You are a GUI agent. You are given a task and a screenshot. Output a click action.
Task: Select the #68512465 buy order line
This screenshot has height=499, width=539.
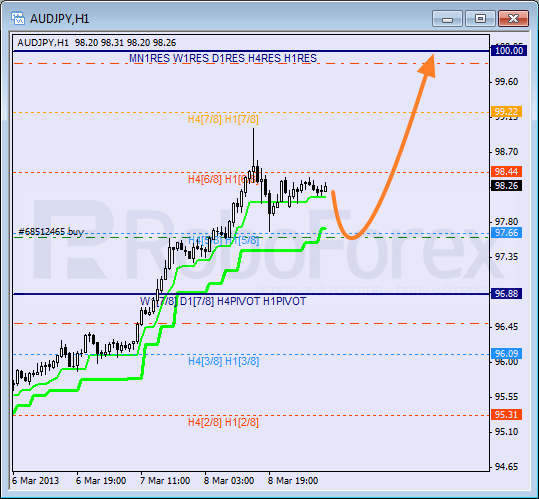click(x=51, y=232)
